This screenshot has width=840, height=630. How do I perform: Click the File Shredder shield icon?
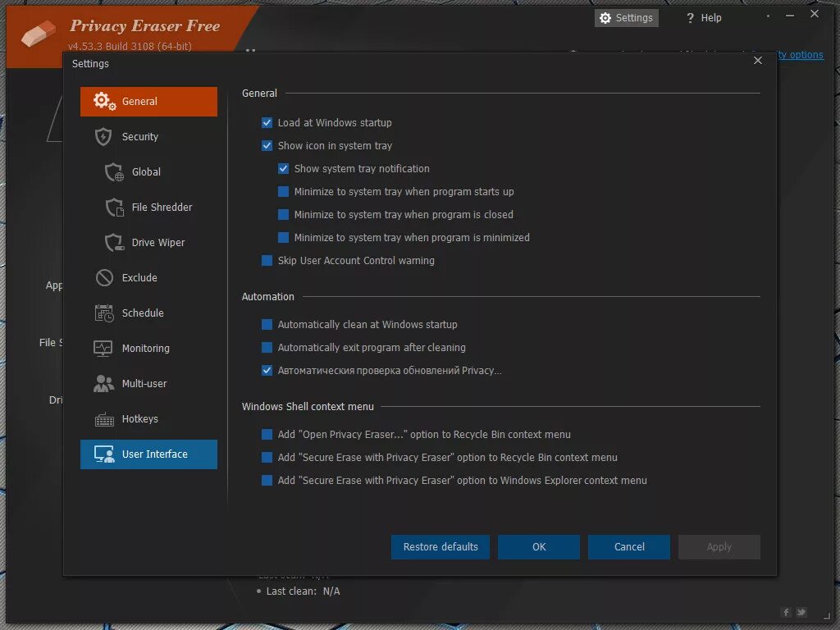[114, 208]
